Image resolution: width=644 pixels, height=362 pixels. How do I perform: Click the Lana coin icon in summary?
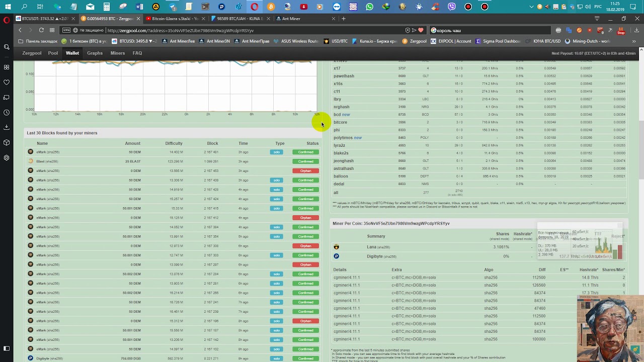(x=336, y=247)
